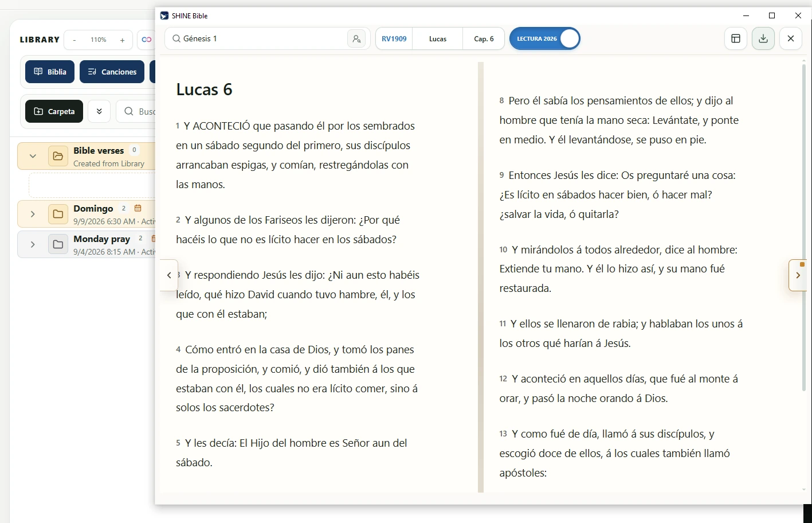Select verse 8 Pero él sabía
Image resolution: width=812 pixels, height=523 pixels.
point(619,120)
